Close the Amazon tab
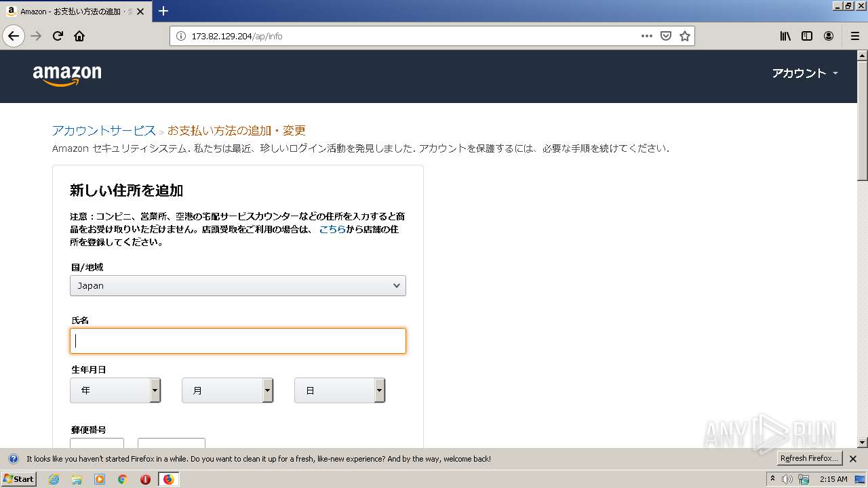The image size is (868, 488). pyautogui.click(x=140, y=12)
